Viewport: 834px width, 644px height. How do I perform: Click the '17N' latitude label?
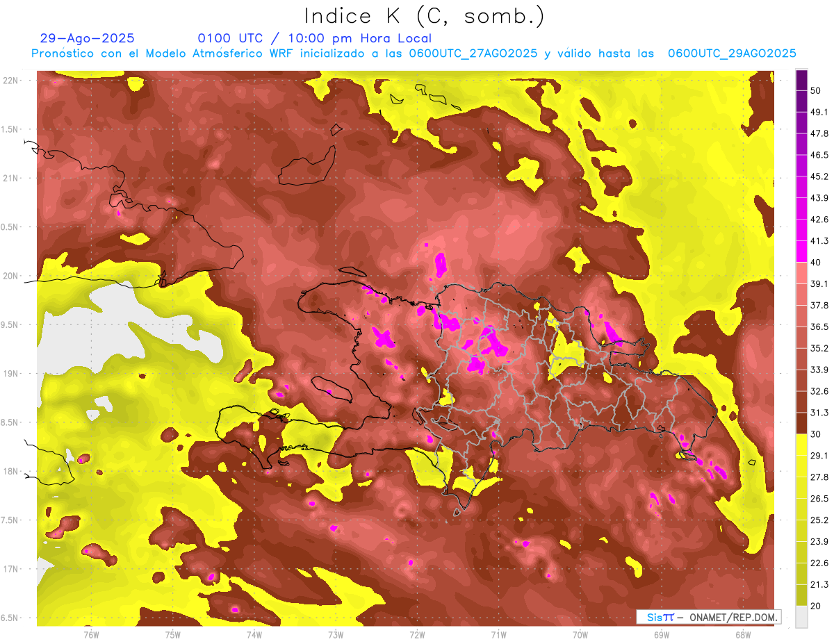[x=11, y=569]
